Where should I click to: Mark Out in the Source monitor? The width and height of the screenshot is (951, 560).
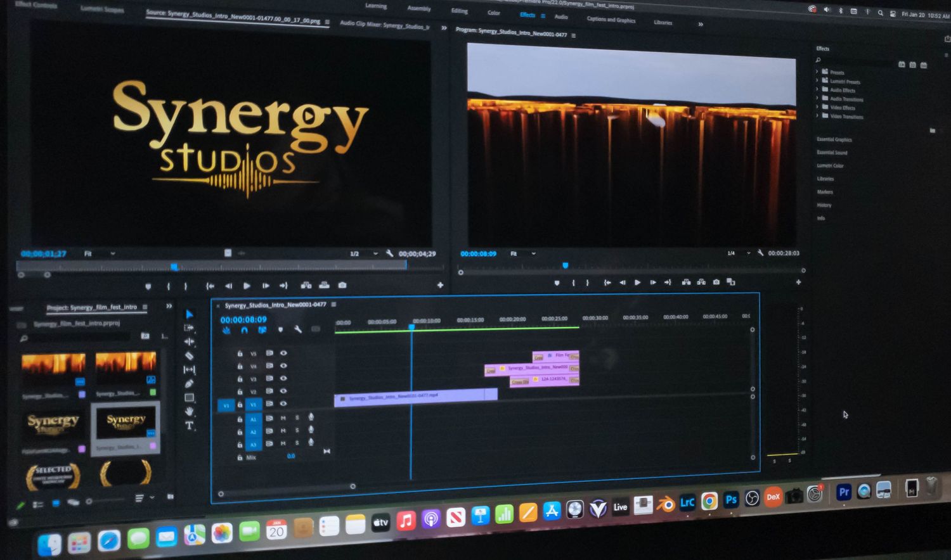click(x=186, y=286)
